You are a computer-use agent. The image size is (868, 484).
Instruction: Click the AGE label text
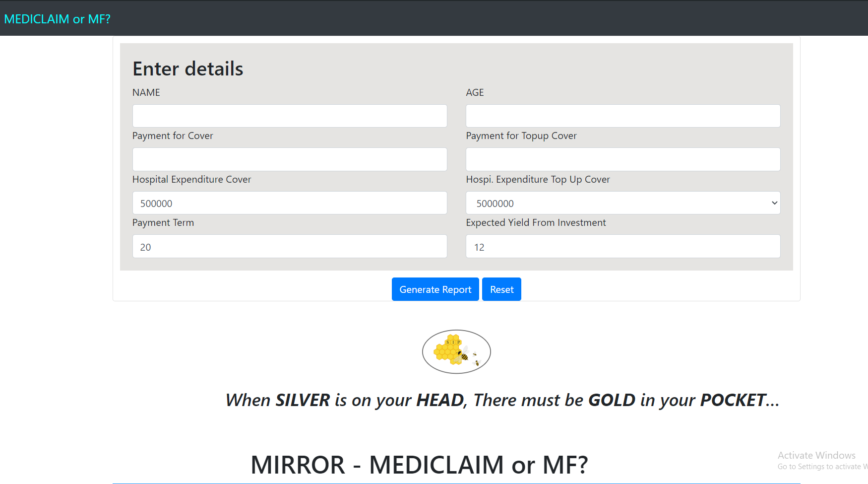[x=475, y=93]
